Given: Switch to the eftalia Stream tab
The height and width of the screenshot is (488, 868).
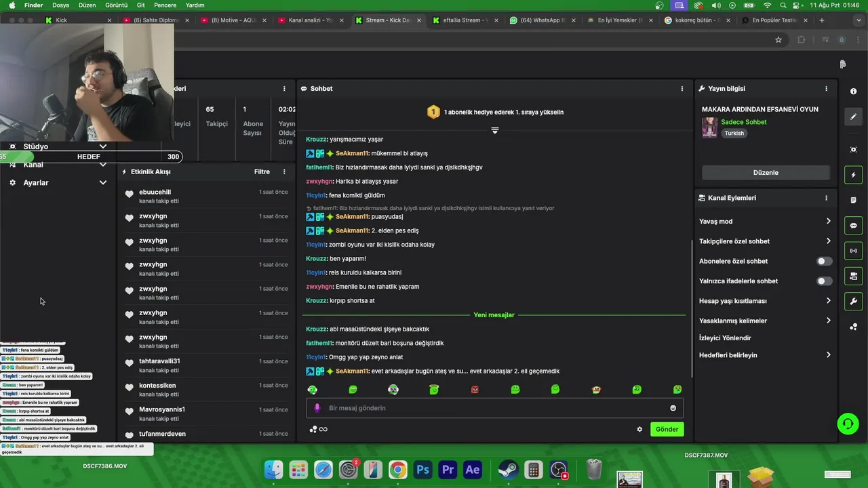Looking at the screenshot, I should tap(465, 20).
